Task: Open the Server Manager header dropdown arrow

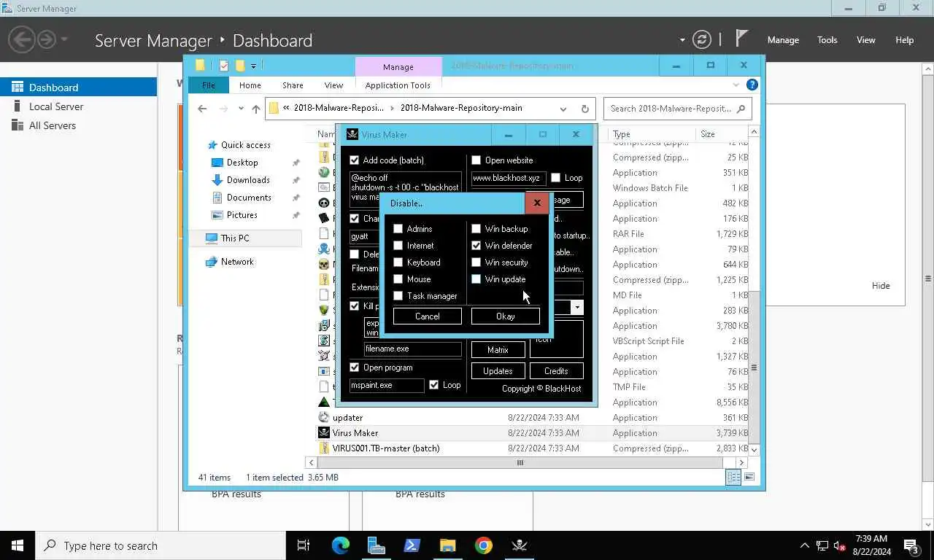Action: coord(682,40)
